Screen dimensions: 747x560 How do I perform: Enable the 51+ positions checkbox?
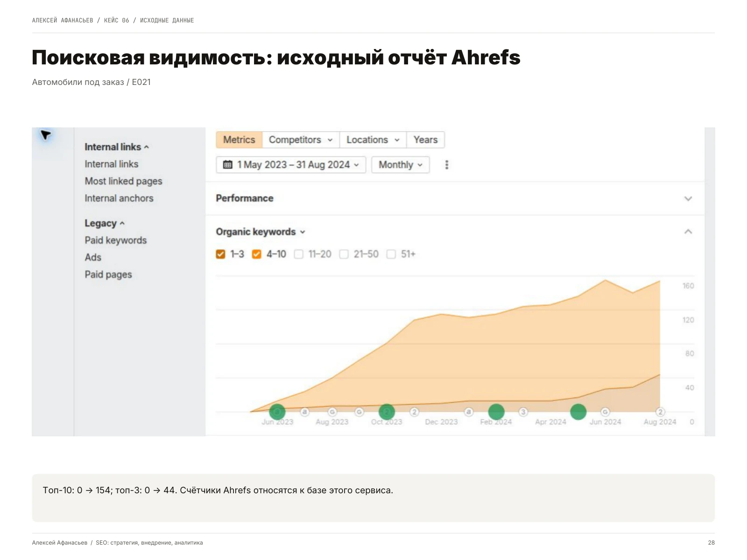[391, 254]
